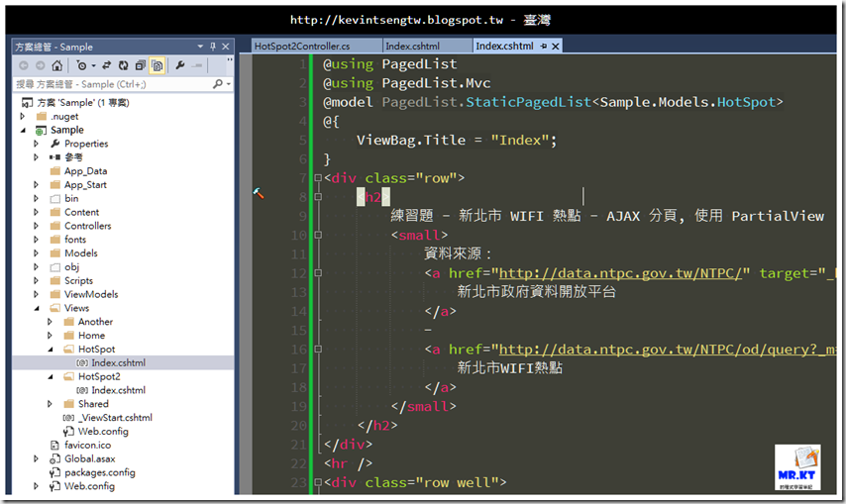
Task: Open search options dropdown arrow
Action: click(229, 84)
